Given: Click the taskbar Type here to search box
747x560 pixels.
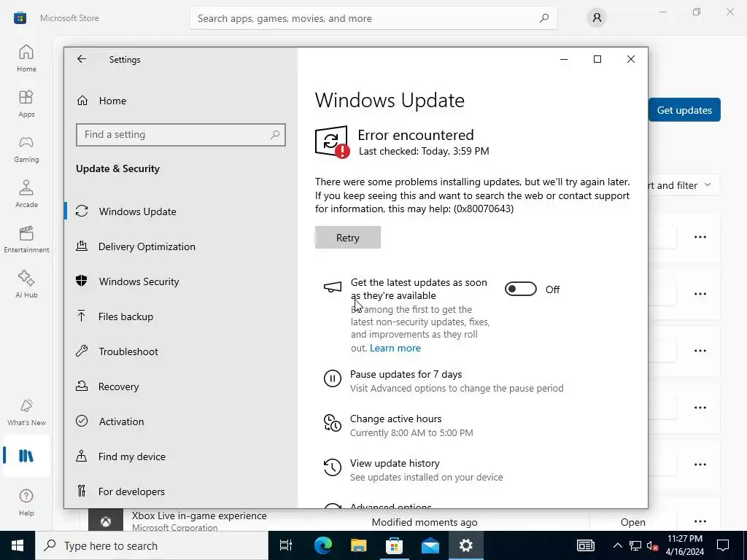Looking at the screenshot, I should 152,545.
